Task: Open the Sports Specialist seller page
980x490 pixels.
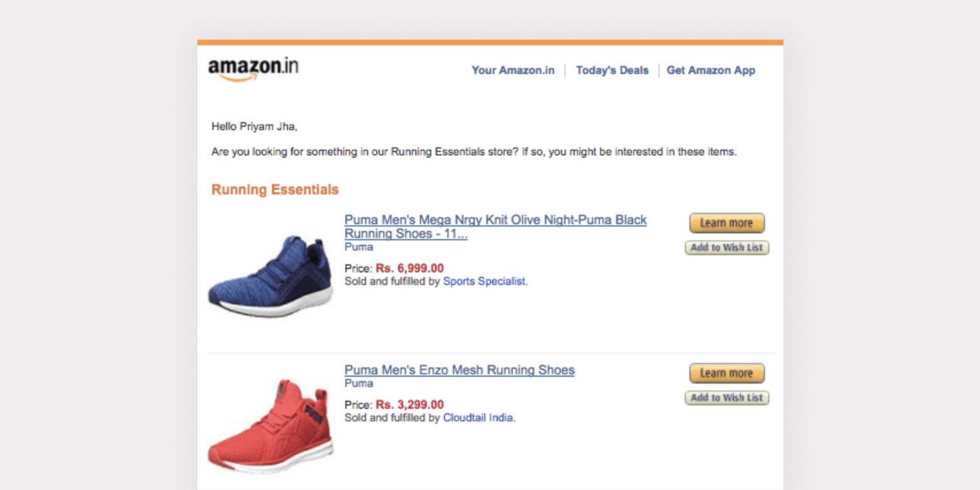Action: [x=484, y=281]
